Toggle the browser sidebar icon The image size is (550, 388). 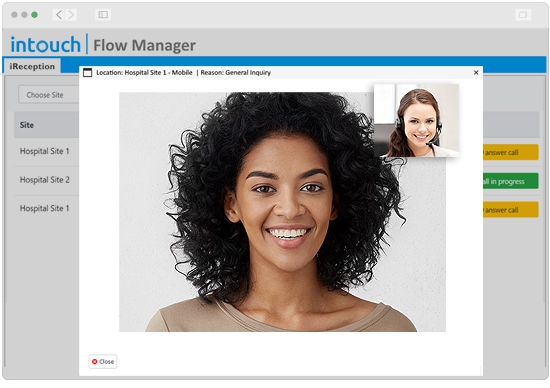coord(103,15)
